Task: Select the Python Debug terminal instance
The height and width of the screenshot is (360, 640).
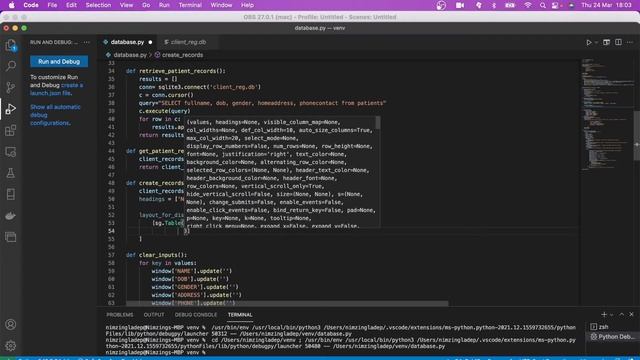Action: pyautogui.click(x=611, y=337)
